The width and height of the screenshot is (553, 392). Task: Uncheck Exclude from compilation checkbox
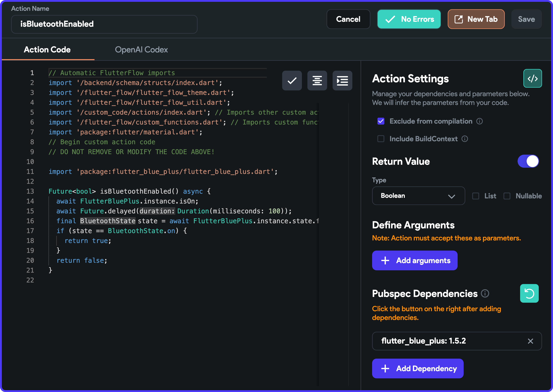(x=381, y=121)
